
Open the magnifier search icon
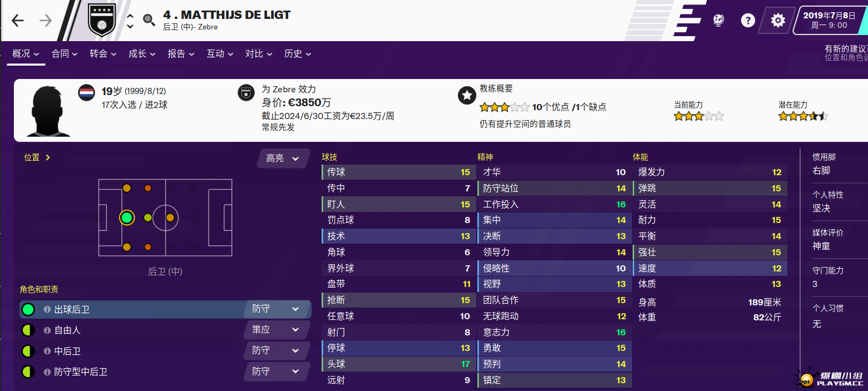click(x=149, y=21)
